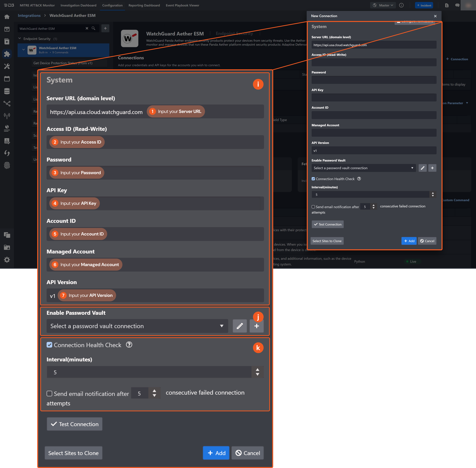Image resolution: width=476 pixels, height=468 pixels.
Task: Open the Master site dropdown
Action: click(383, 5)
